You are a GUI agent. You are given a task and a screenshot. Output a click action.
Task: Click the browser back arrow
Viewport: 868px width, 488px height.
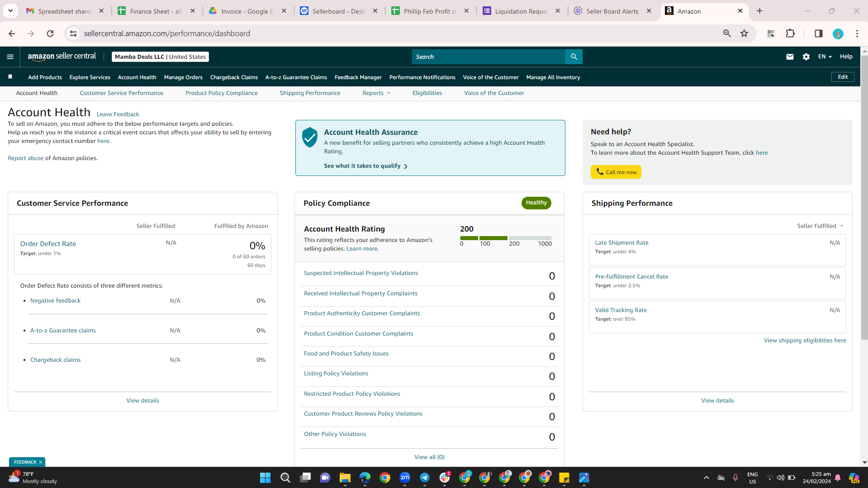[12, 33]
